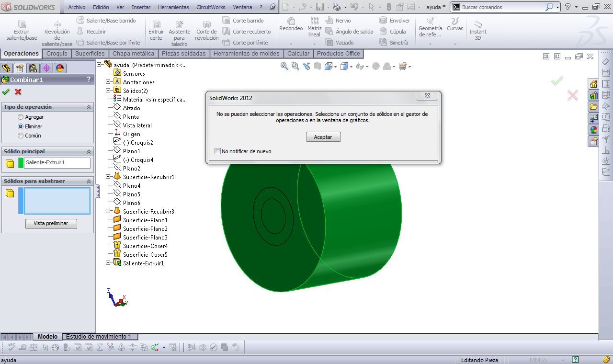Collapse the Sólidos para substraer section
This screenshot has width=613, height=364.
coord(89,182)
